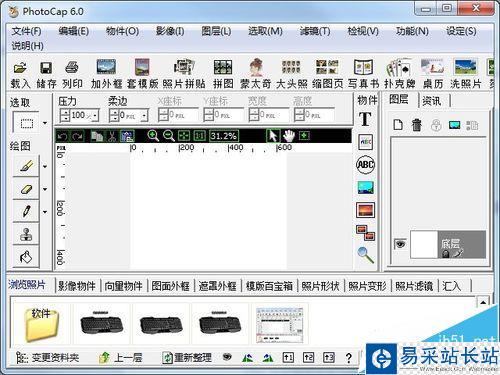500x375 pixels.
Task: Click the zoom in magnifier icon
Action: click(x=153, y=136)
